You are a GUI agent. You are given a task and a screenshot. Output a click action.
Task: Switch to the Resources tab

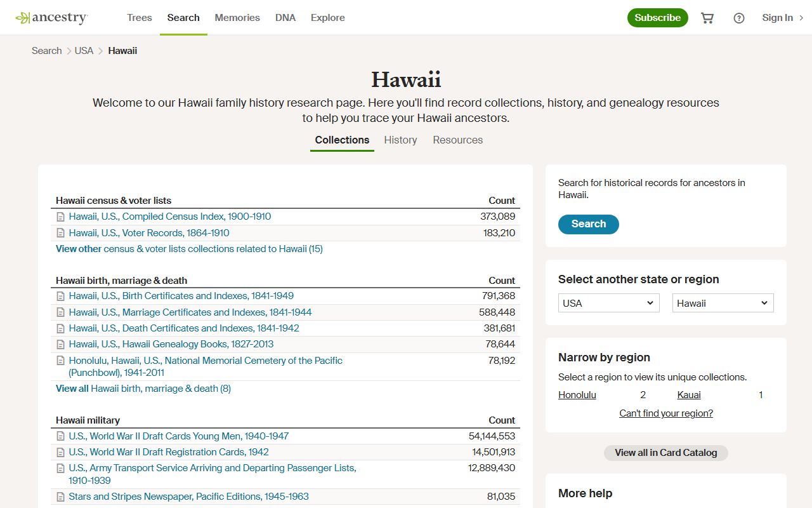tap(458, 140)
